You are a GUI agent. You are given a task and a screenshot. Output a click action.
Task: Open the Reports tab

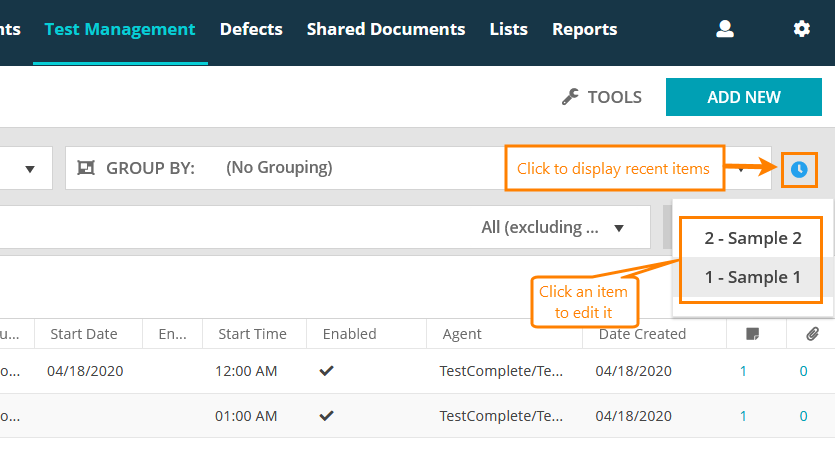coord(584,29)
